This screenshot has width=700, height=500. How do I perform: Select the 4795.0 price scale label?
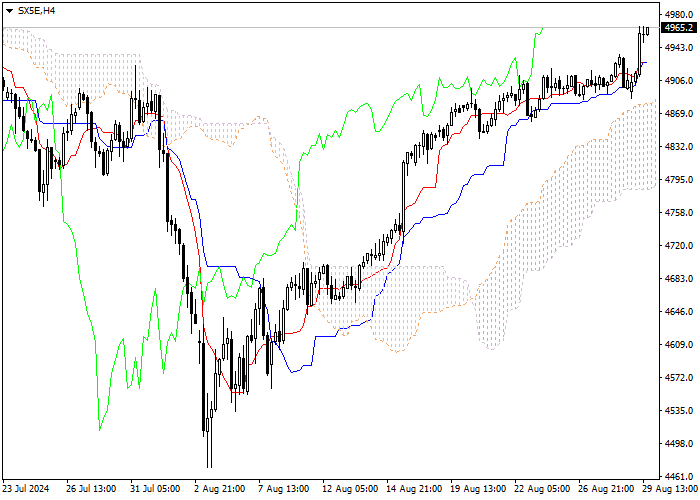(679, 179)
